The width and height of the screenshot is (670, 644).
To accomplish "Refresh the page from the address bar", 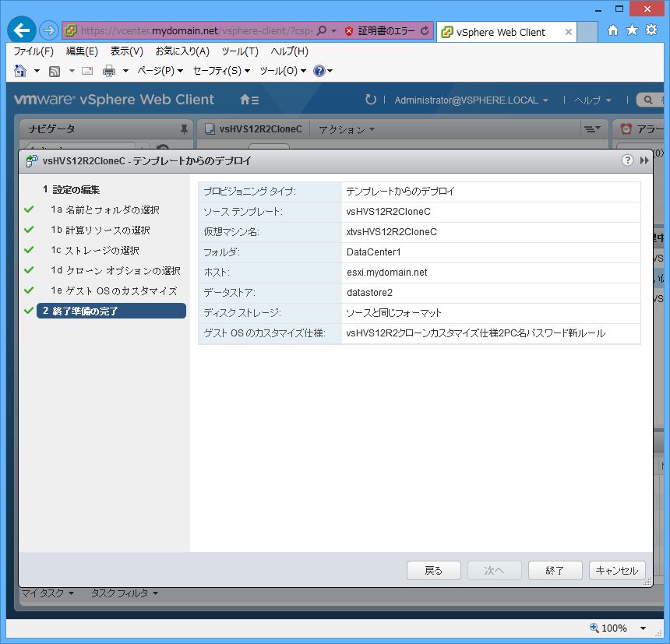I will (425, 30).
